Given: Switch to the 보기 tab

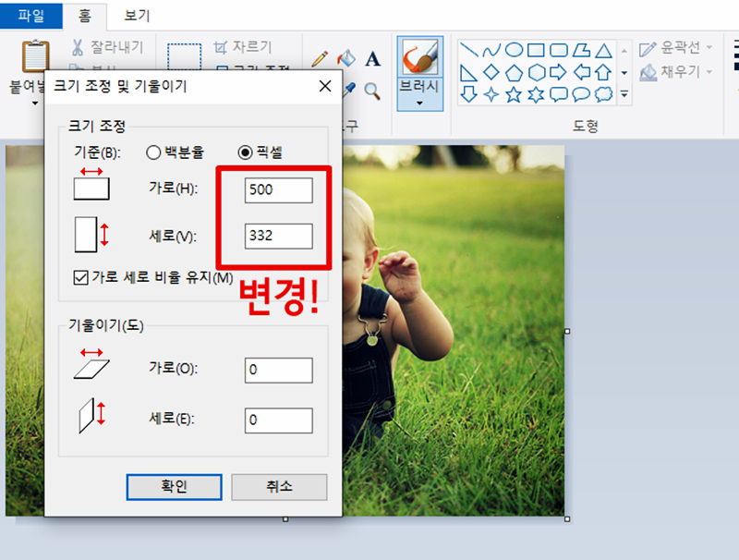Looking at the screenshot, I should click(137, 16).
